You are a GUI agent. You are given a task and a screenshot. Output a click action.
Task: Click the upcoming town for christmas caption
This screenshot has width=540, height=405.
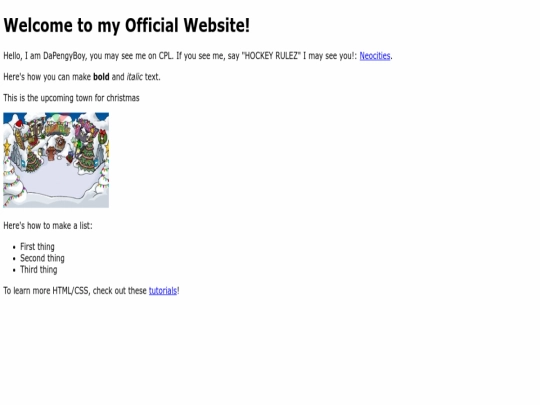coord(90,98)
